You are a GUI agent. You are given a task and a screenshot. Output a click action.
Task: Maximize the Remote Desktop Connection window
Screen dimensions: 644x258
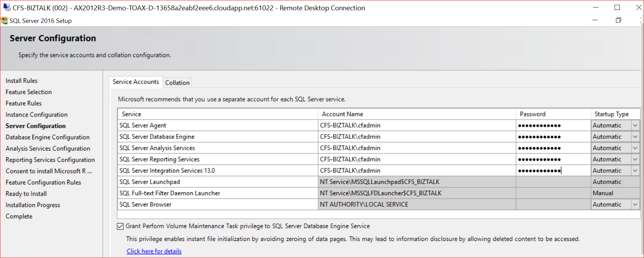pyautogui.click(x=617, y=8)
